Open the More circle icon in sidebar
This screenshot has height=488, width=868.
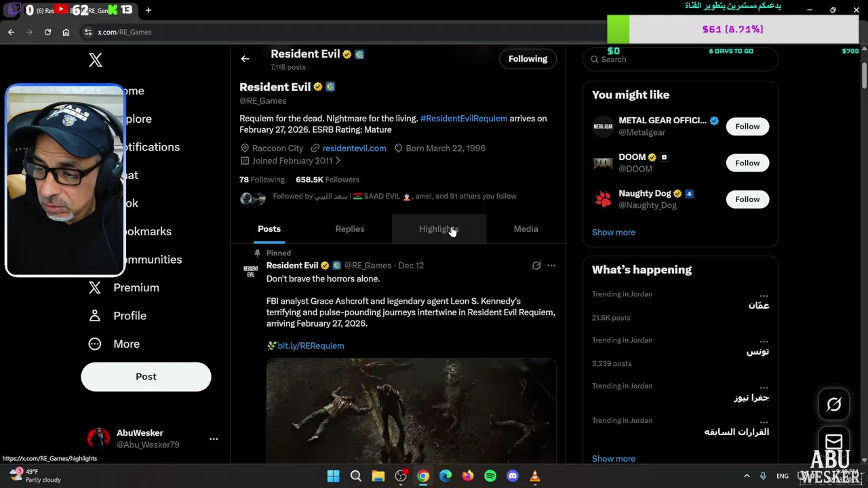click(x=95, y=344)
